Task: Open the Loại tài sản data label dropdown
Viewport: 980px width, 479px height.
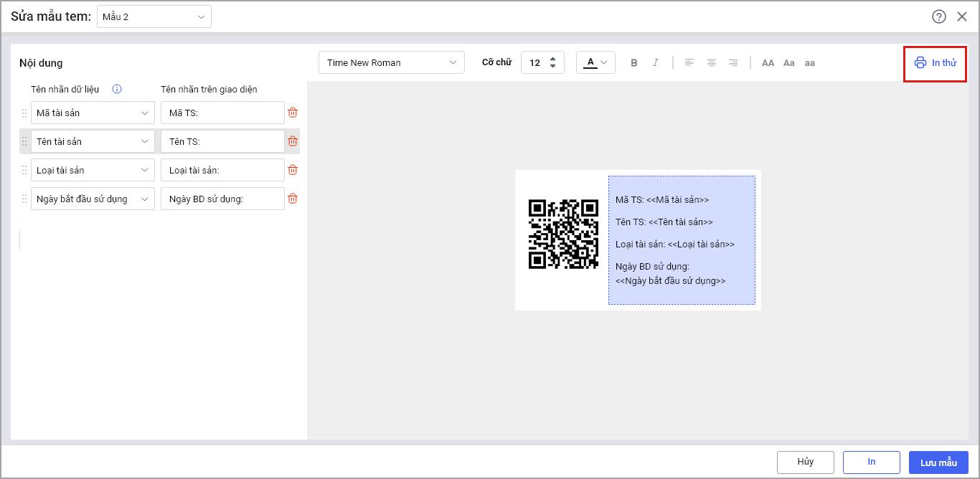Action: coord(93,170)
